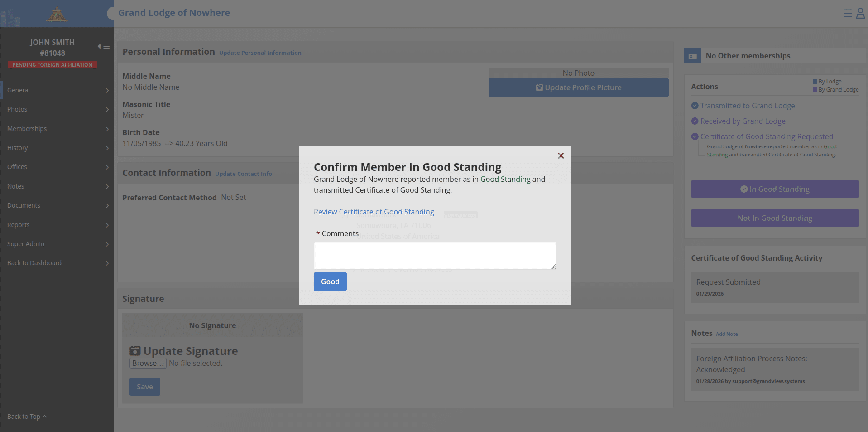Expand the Reports sidebar section
The width and height of the screenshot is (868, 432).
point(57,225)
